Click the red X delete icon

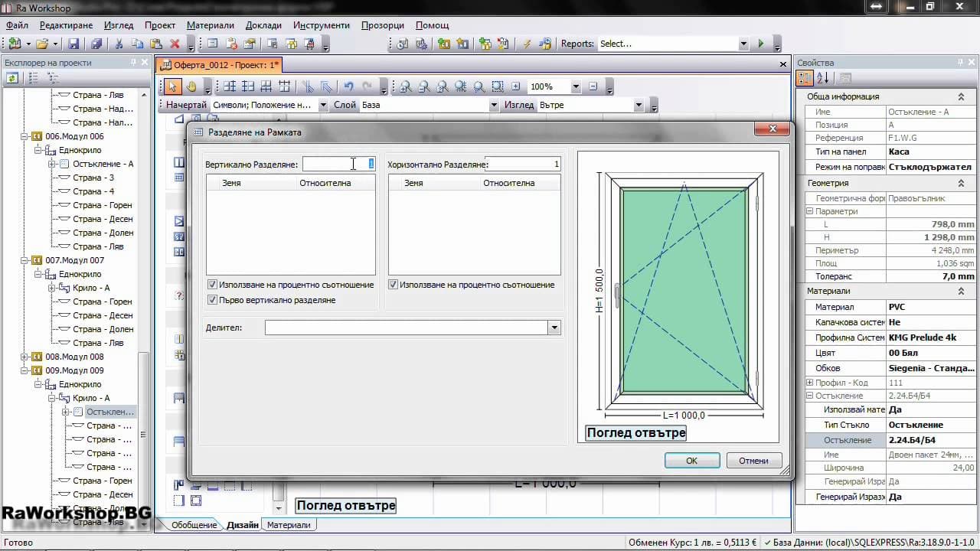coord(175,44)
